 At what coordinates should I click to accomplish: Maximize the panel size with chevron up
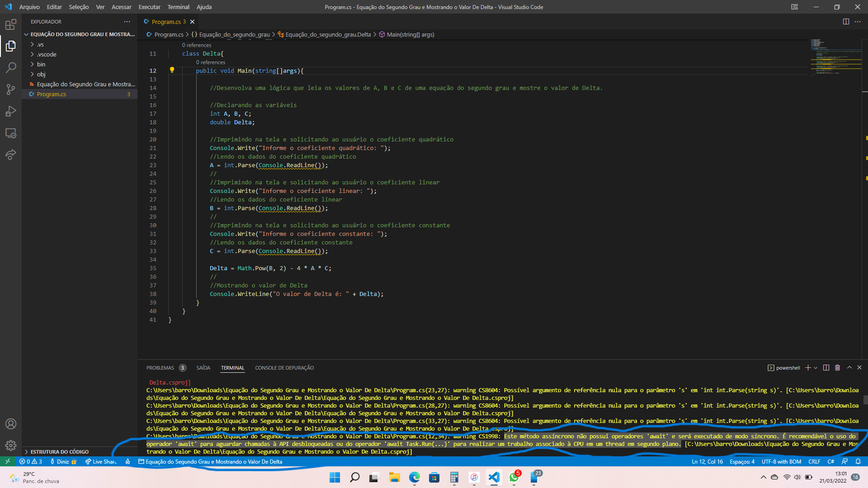849,368
